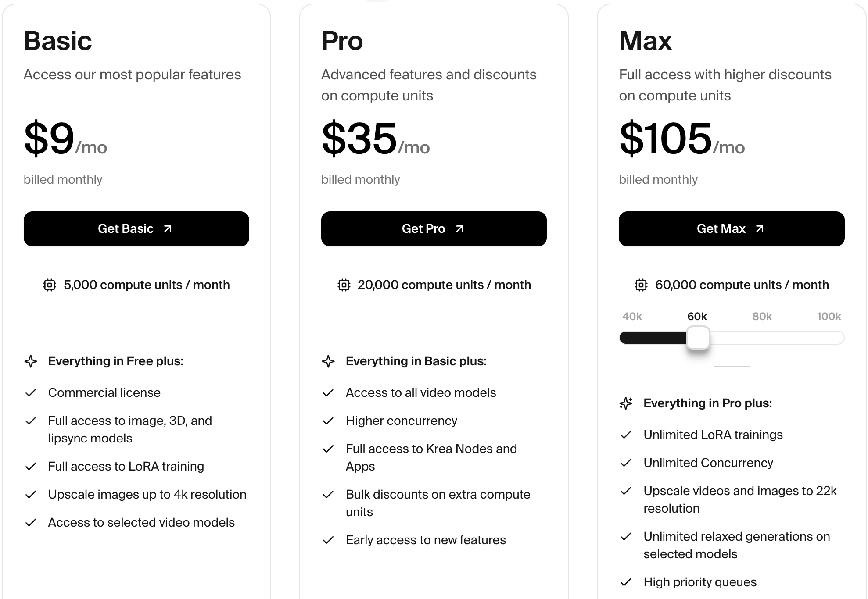Select the 80k compute units option
Viewport: 868px width, 599px height.
pyautogui.click(x=762, y=317)
